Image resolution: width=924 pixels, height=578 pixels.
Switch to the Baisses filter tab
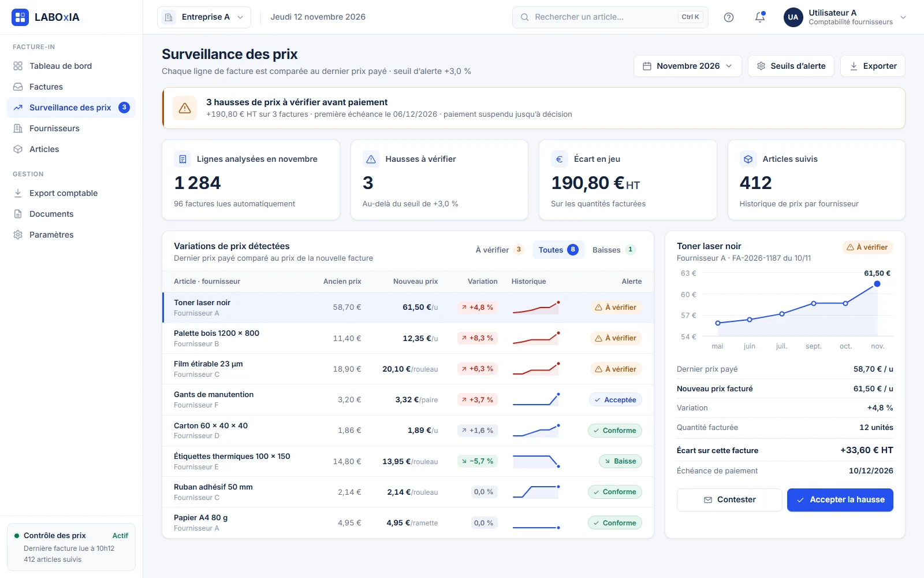pyautogui.click(x=613, y=250)
